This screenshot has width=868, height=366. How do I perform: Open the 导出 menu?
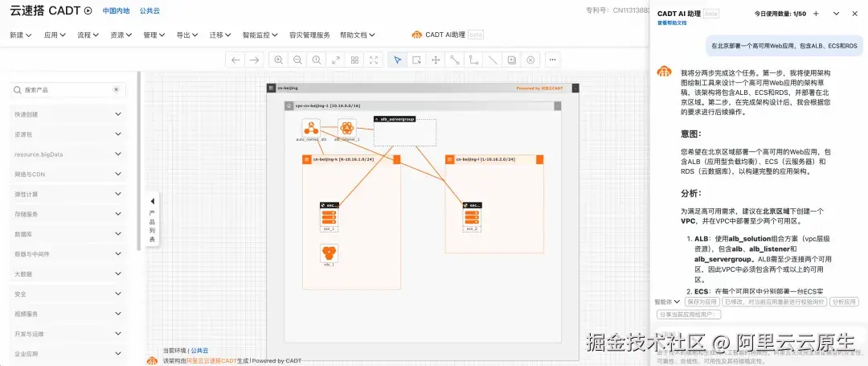point(187,35)
